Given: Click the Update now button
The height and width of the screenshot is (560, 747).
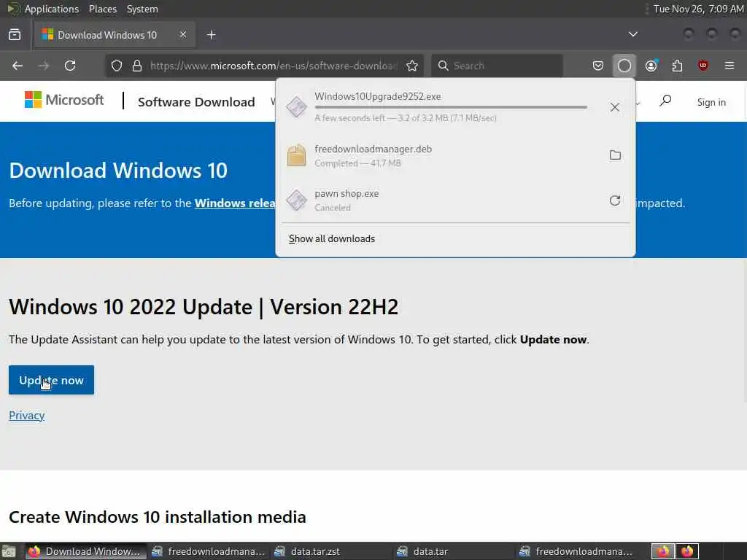Looking at the screenshot, I should click(x=52, y=380).
